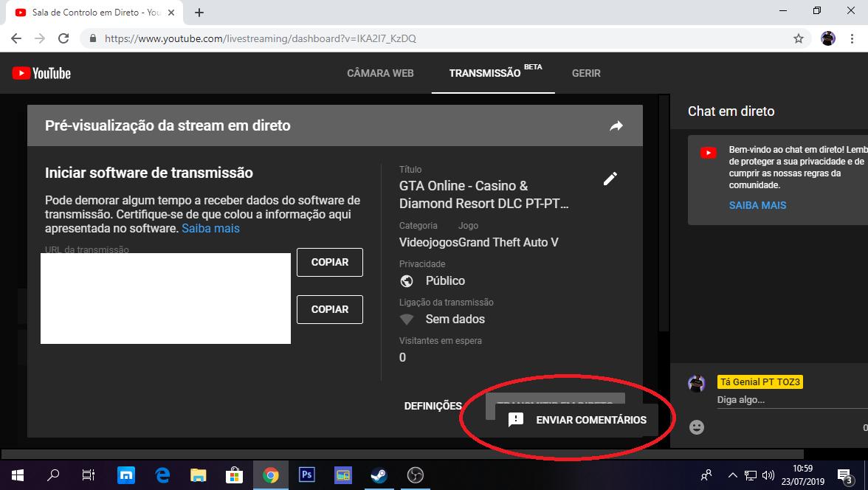Click the Visitantes em espera count 0

pos(402,358)
